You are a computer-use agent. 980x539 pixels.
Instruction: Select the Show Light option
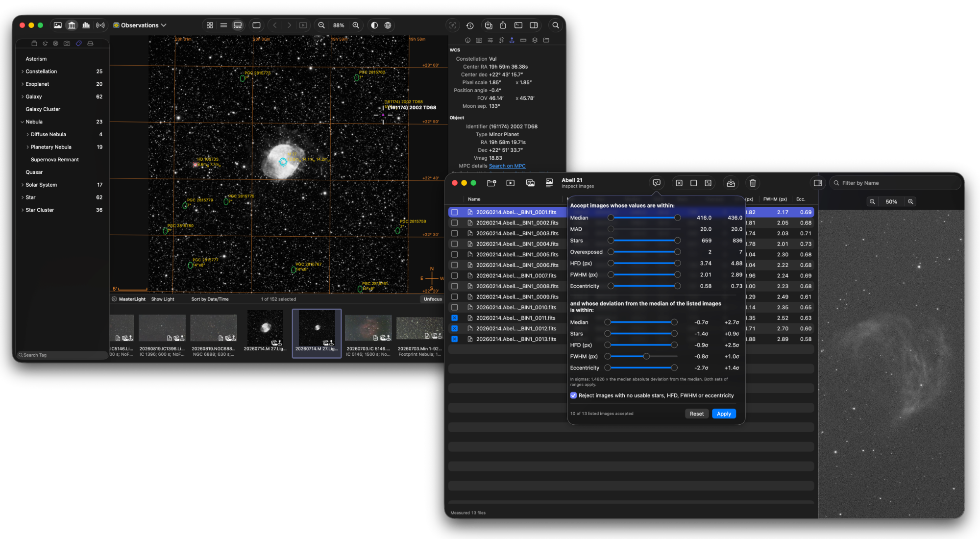(x=163, y=299)
